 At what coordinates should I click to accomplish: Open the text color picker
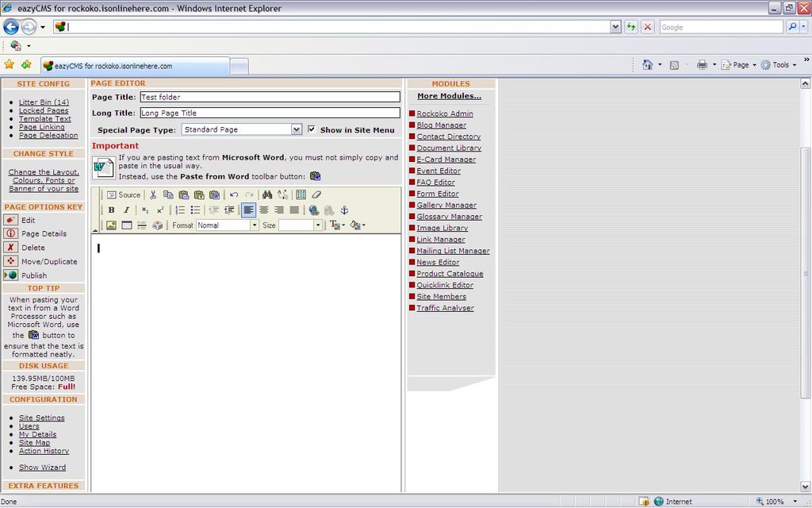pos(336,225)
